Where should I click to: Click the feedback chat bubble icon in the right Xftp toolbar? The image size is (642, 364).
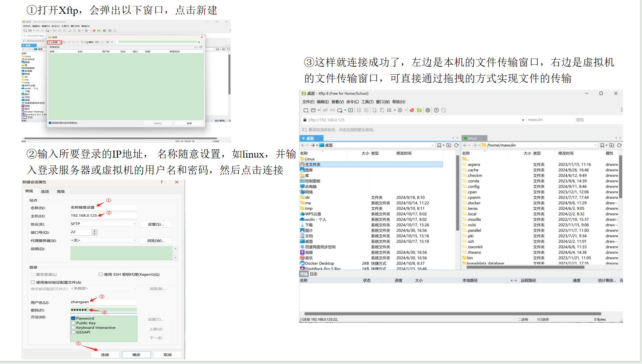(x=444, y=110)
